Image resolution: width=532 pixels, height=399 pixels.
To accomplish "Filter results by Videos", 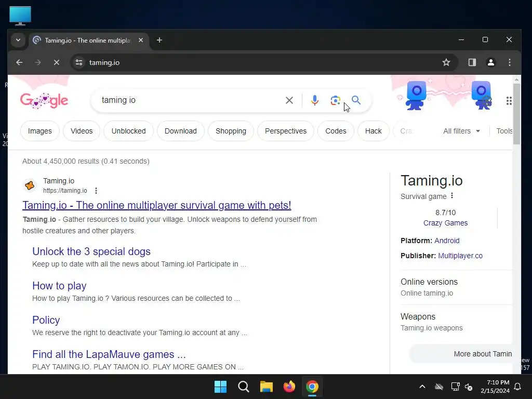I will tap(82, 131).
